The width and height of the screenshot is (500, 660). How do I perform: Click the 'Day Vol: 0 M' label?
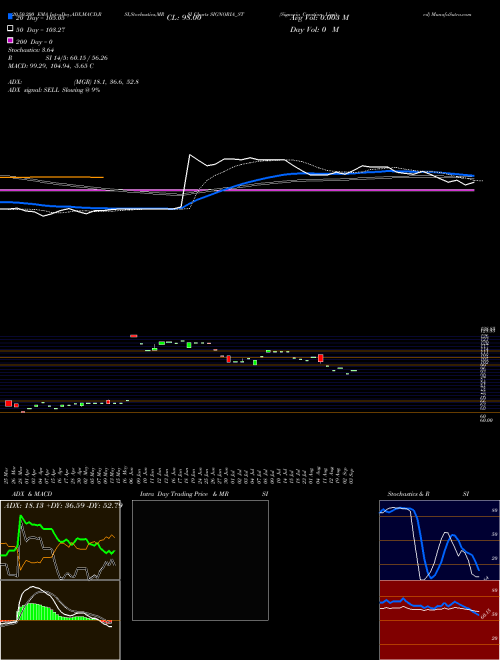(x=314, y=29)
